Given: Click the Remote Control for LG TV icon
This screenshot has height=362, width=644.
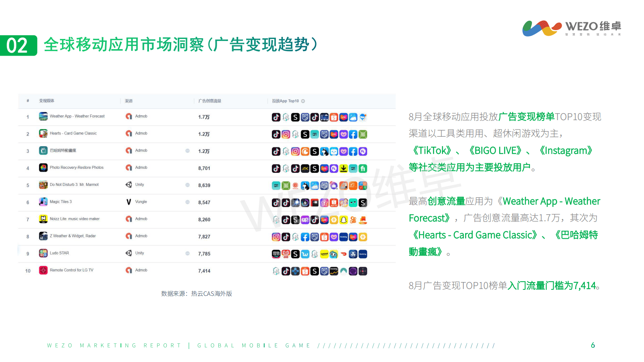Looking at the screenshot, I should [x=43, y=270].
